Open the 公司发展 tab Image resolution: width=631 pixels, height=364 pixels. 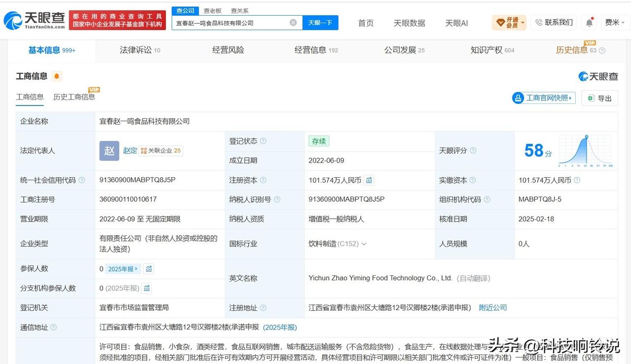404,50
